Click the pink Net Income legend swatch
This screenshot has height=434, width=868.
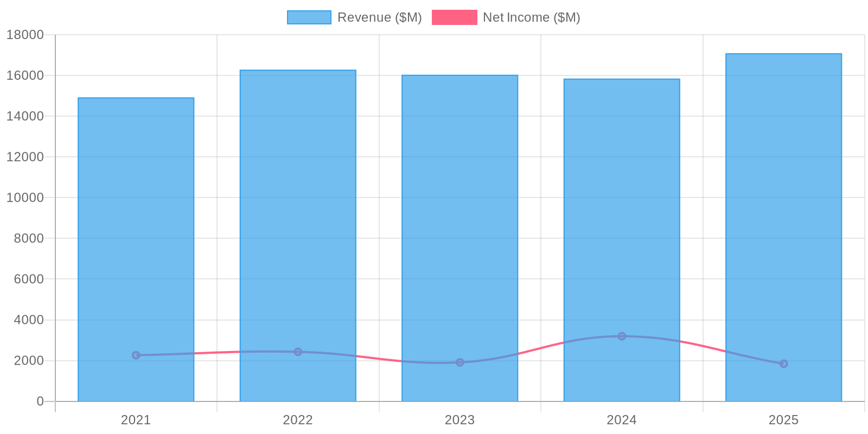click(454, 17)
